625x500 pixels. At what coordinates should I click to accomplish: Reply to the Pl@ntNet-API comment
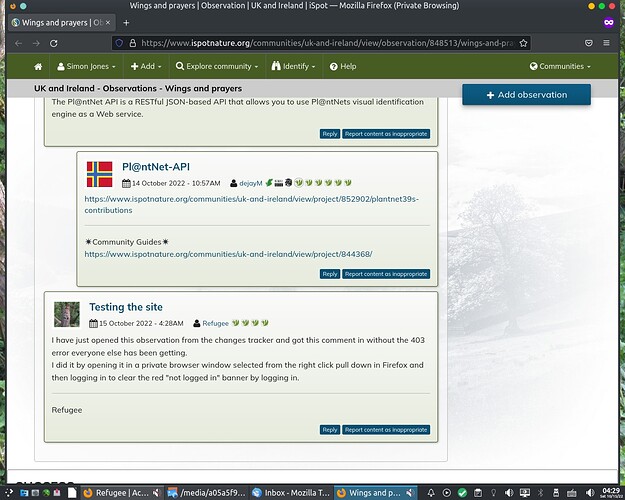(330, 274)
